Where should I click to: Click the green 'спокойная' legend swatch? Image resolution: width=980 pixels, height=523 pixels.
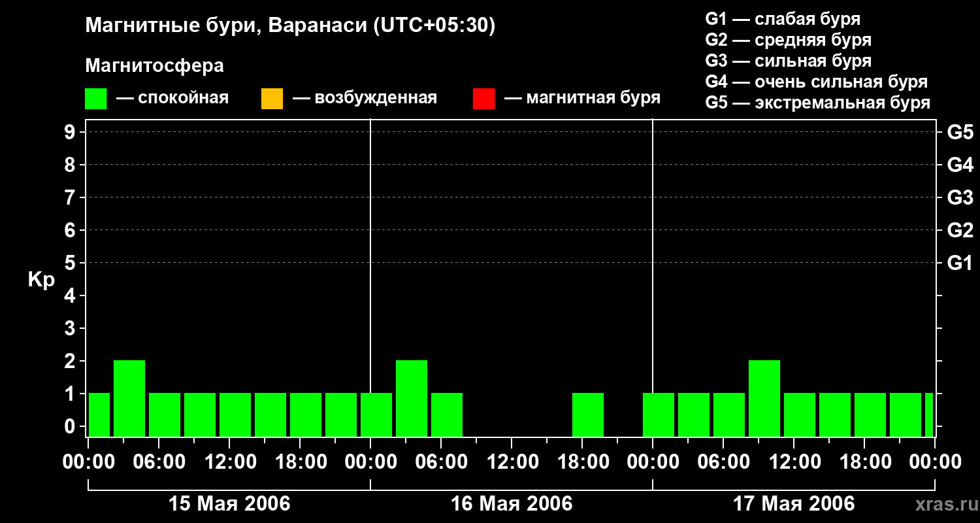(x=95, y=99)
